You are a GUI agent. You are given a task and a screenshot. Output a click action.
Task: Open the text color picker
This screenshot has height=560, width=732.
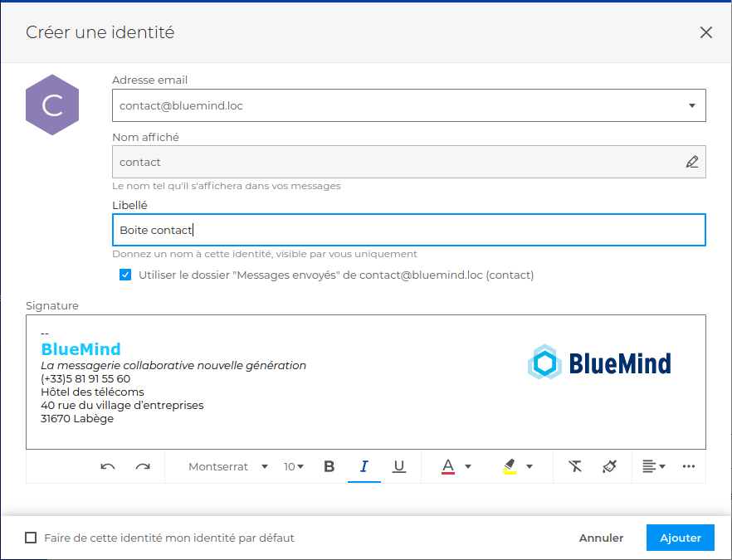pyautogui.click(x=451, y=466)
